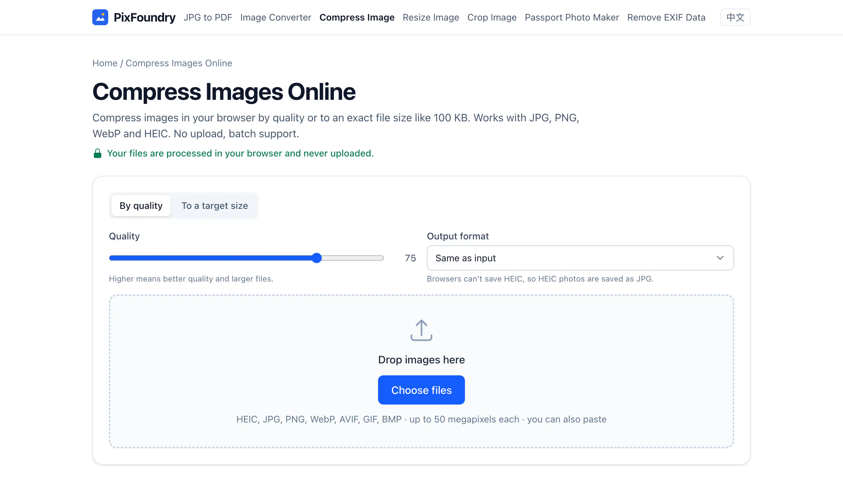843x504 pixels.
Task: Switch language with the 中文 button
Action: pos(735,17)
